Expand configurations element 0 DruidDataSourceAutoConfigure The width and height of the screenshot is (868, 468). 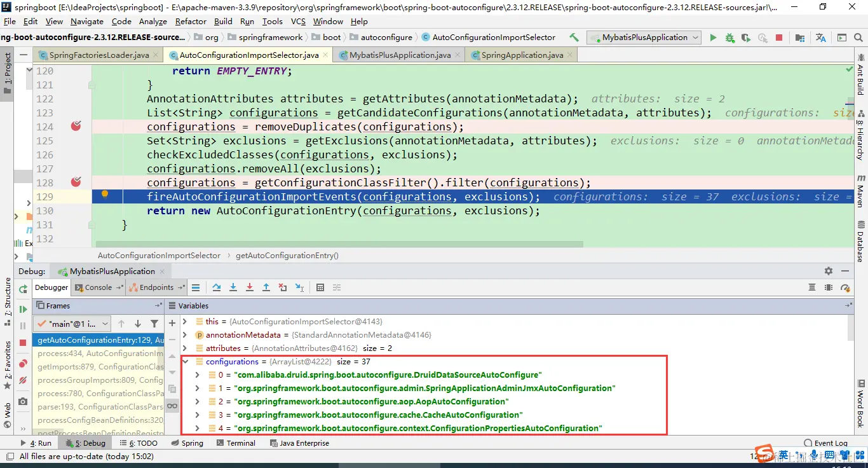click(198, 375)
